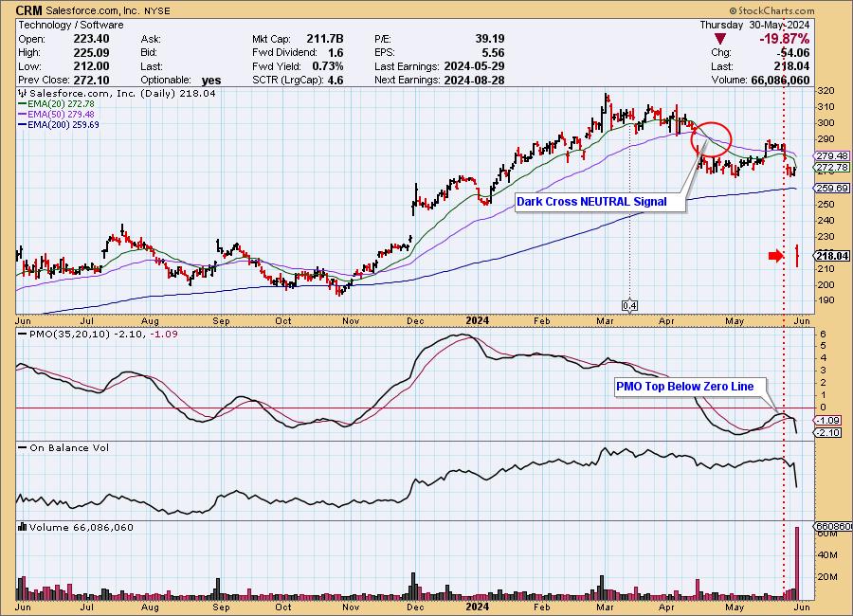
Task: Click the EMA(20) 272.78 legend entry
Action: 57,104
